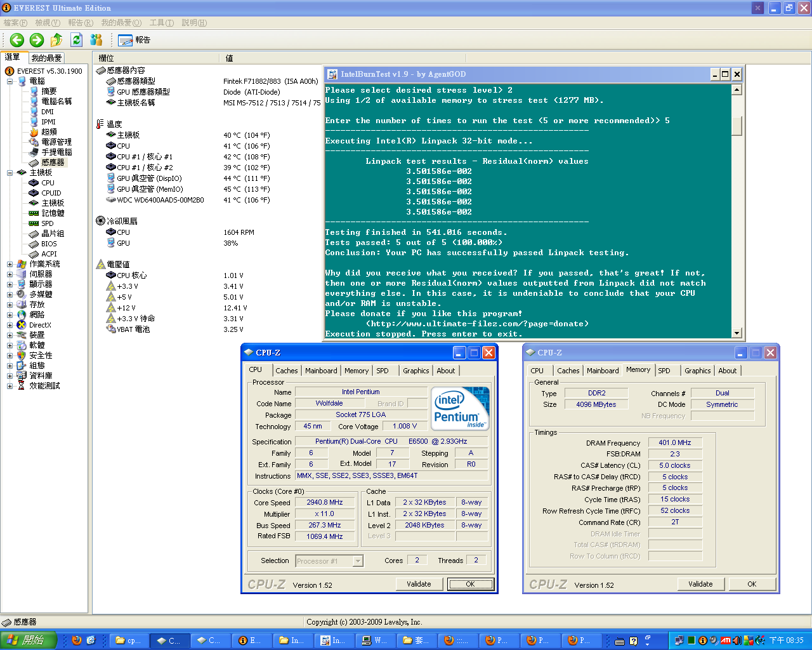This screenshot has height=650, width=812.
Task: Switch to Graphics tab in left CPU-Z window
Action: [x=416, y=371]
